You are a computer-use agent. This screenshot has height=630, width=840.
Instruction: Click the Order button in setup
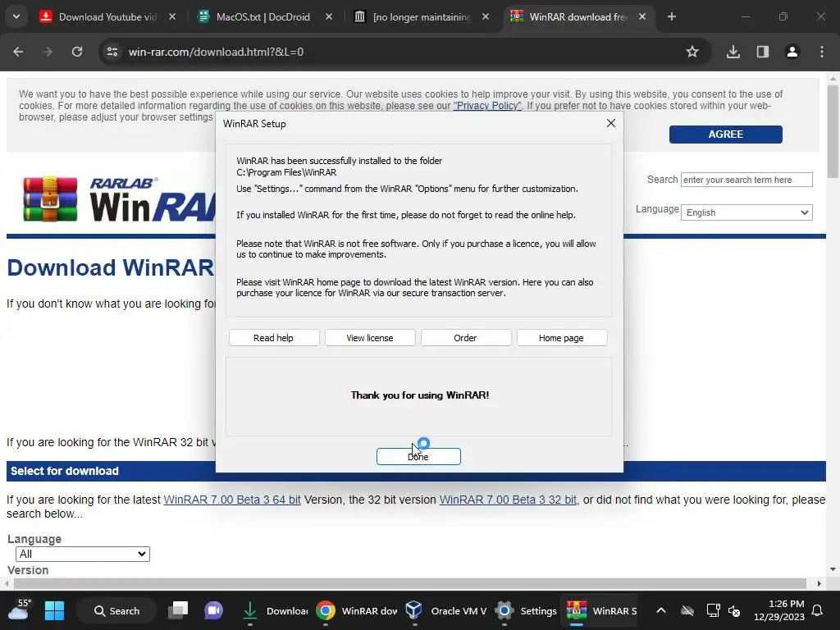[x=466, y=338]
